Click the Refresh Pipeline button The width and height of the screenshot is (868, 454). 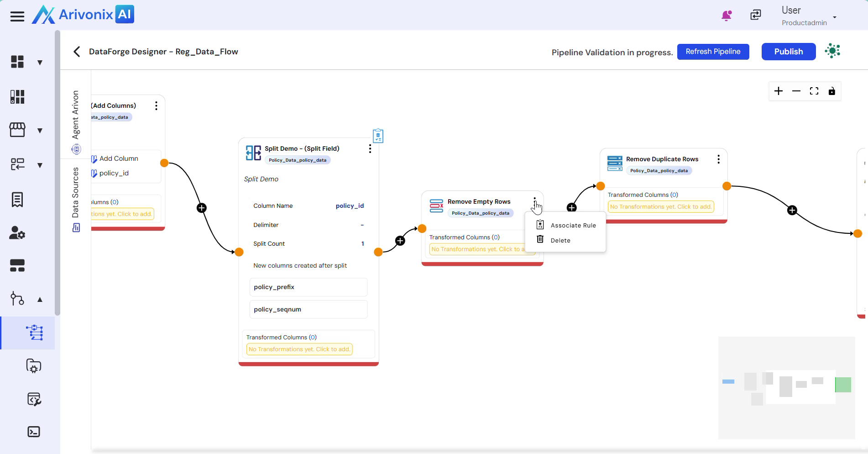[x=713, y=52]
